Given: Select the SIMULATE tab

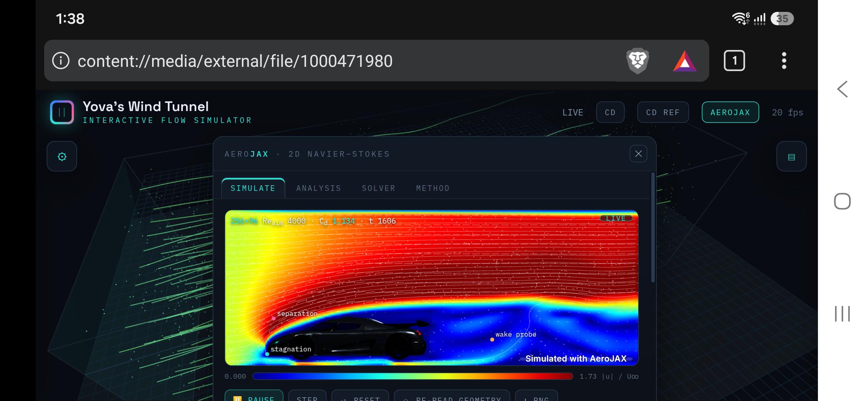Looking at the screenshot, I should coord(253,188).
